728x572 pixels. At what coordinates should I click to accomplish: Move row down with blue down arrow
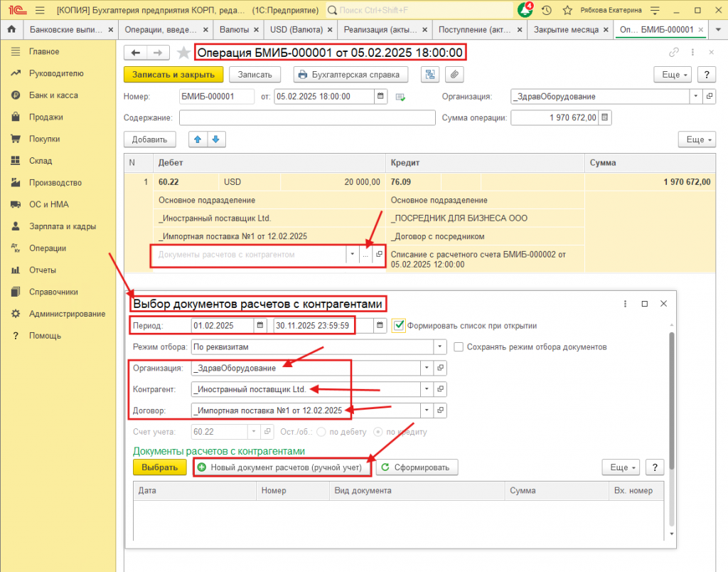(x=216, y=139)
